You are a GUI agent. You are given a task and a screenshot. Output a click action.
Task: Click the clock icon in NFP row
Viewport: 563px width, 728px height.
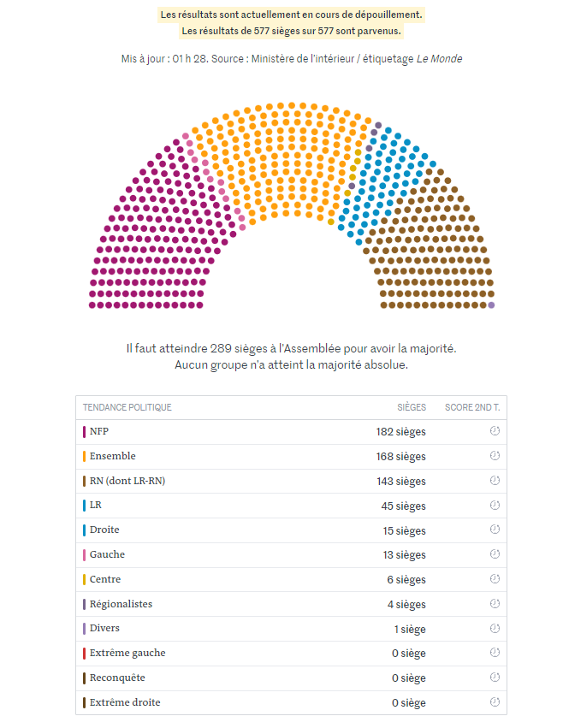(495, 431)
